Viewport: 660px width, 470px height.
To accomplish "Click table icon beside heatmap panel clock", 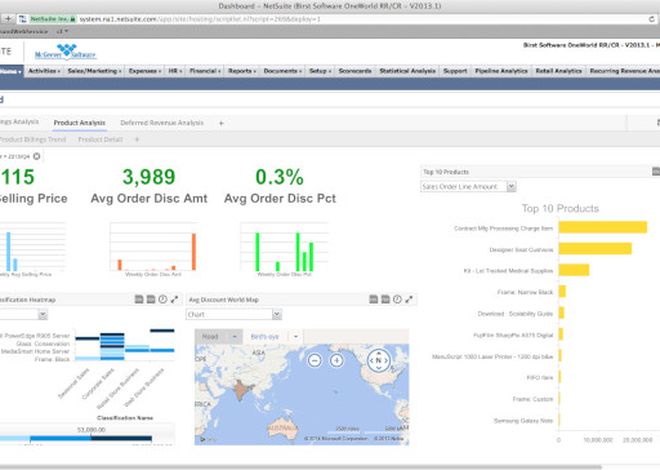I will (151, 299).
